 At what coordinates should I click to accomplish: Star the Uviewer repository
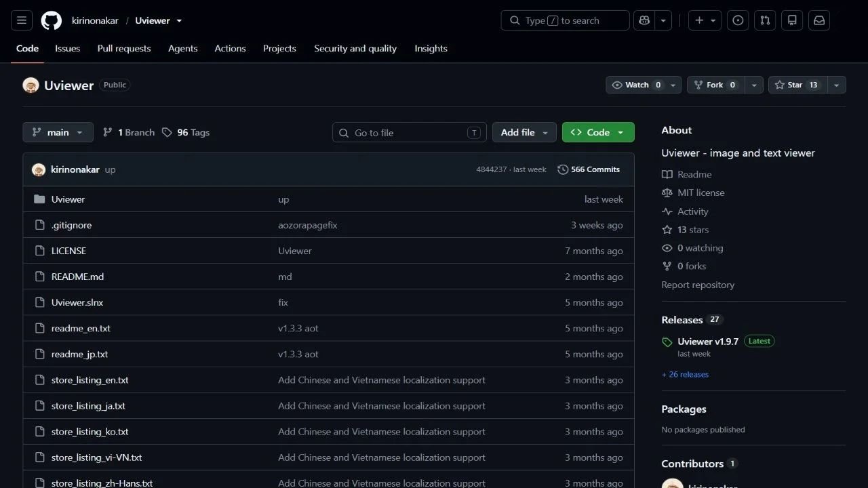pos(797,85)
